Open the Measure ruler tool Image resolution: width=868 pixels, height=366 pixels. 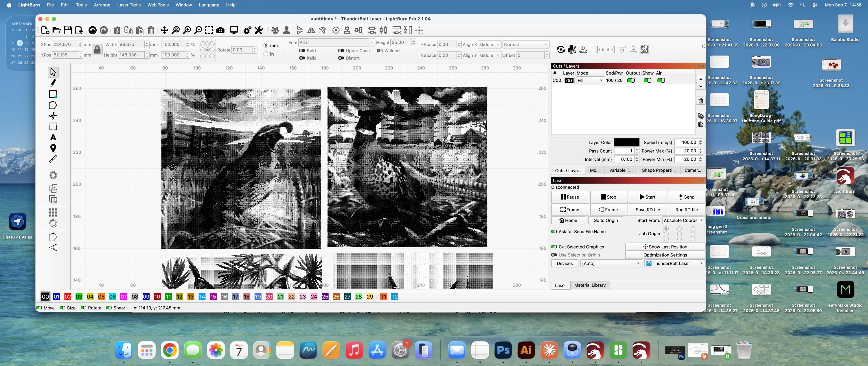(53, 159)
